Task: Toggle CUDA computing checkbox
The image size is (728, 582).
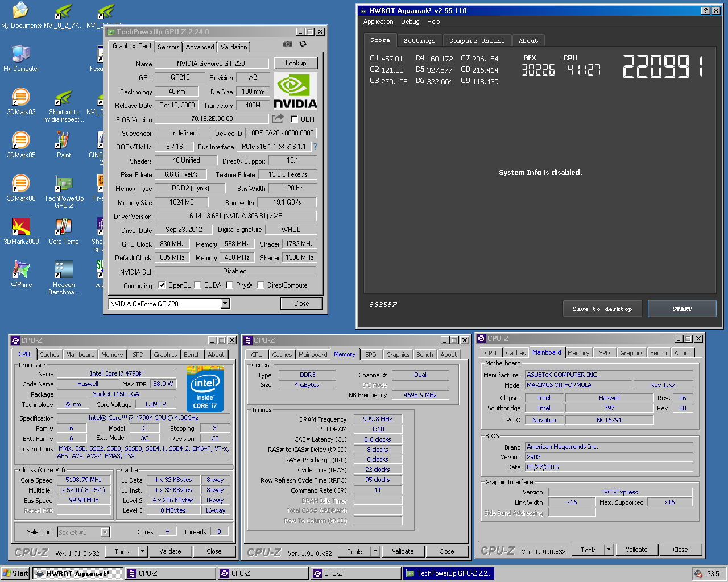Action: [197, 285]
